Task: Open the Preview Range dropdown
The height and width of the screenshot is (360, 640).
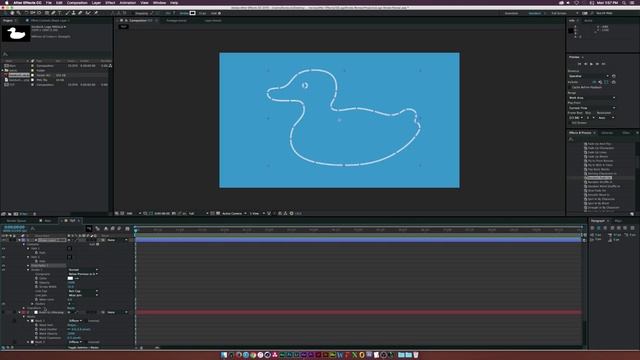Action: (592, 98)
